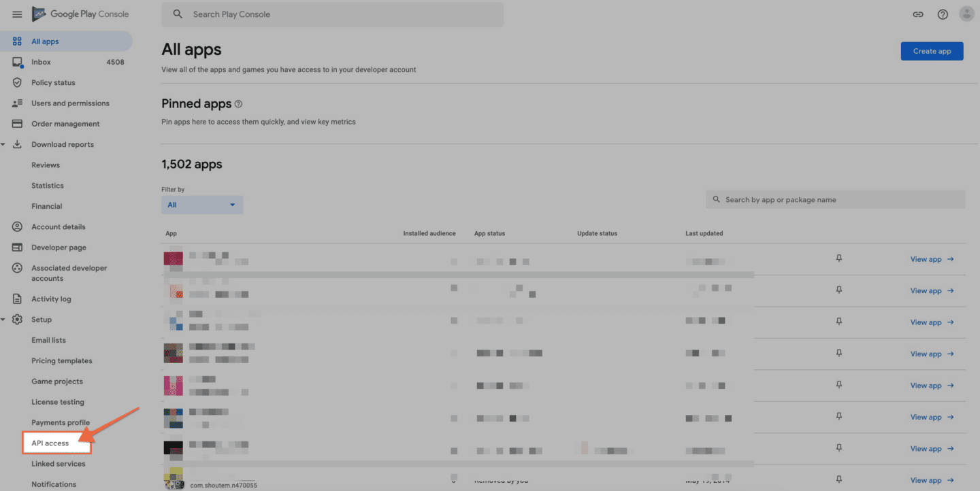Toggle pin on the second app row
Image resolution: width=980 pixels, height=491 pixels.
838,290
